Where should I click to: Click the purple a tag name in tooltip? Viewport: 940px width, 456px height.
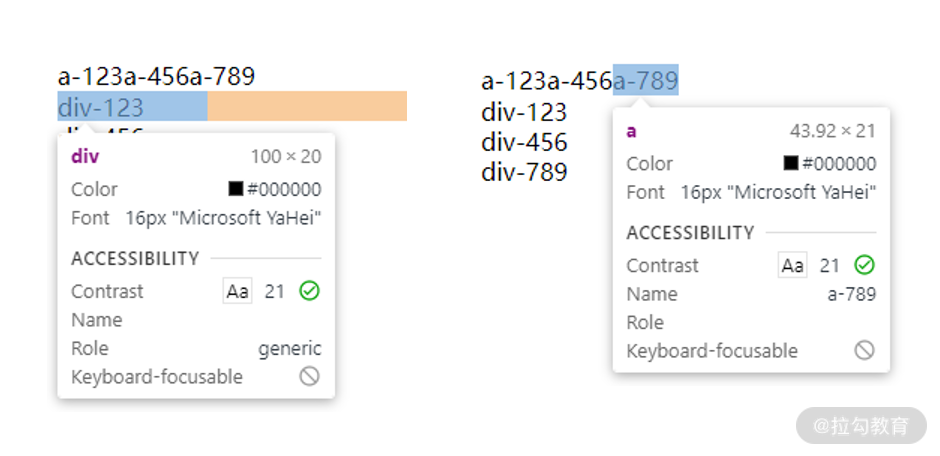tap(632, 131)
